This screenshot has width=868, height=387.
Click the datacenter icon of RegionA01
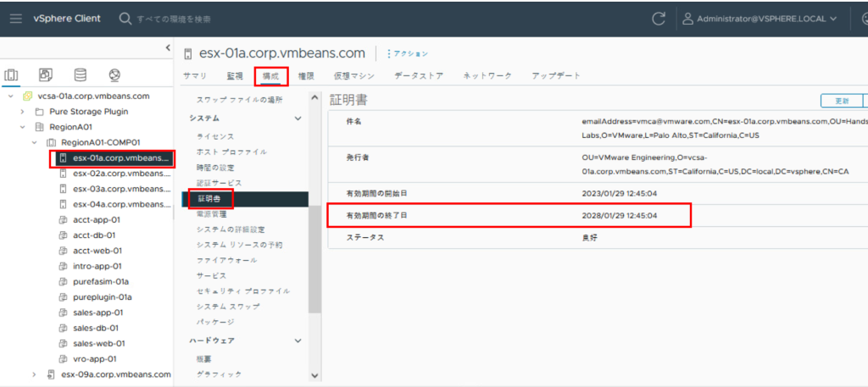coord(39,127)
